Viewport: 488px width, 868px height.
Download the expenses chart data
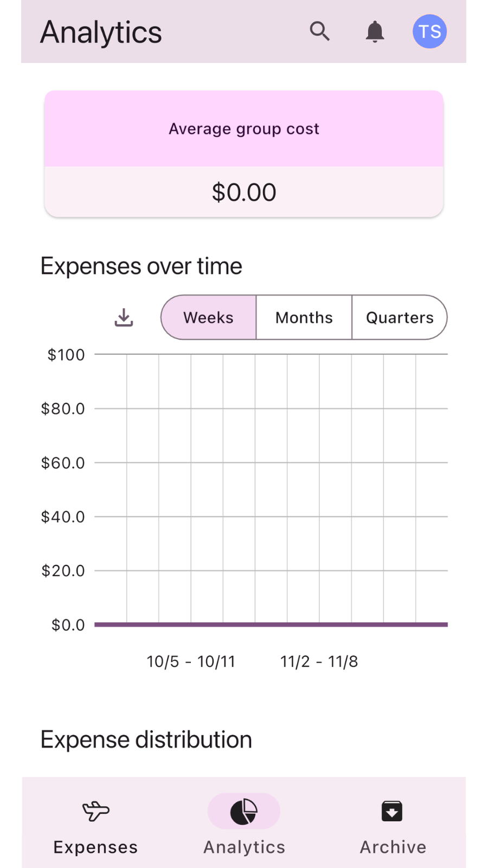(124, 317)
